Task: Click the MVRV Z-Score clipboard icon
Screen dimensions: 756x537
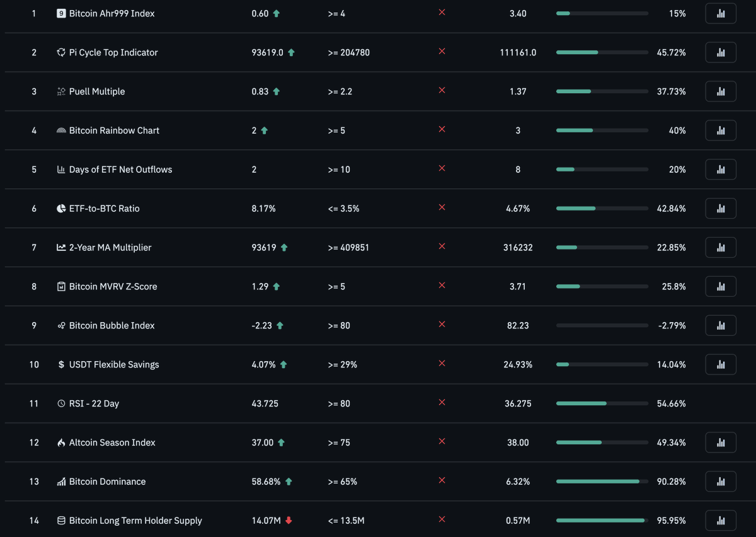Action: [x=61, y=287]
